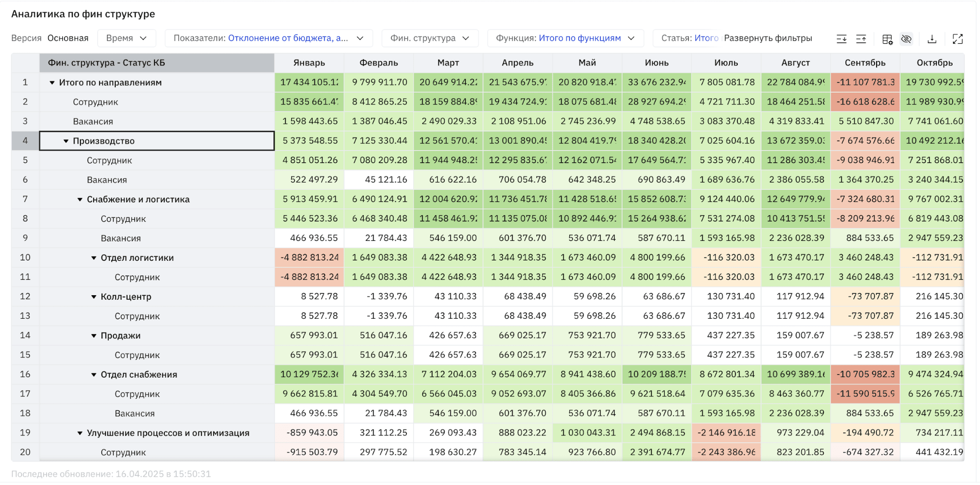The image size is (980, 485).
Task: Click the expand all rows icon
Action: (841, 39)
